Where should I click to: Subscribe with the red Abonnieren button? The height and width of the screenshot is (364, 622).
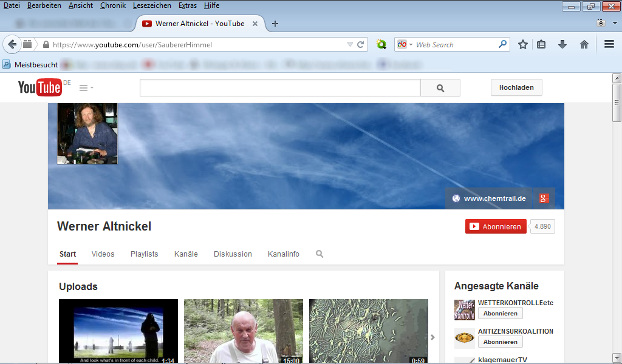(x=496, y=226)
